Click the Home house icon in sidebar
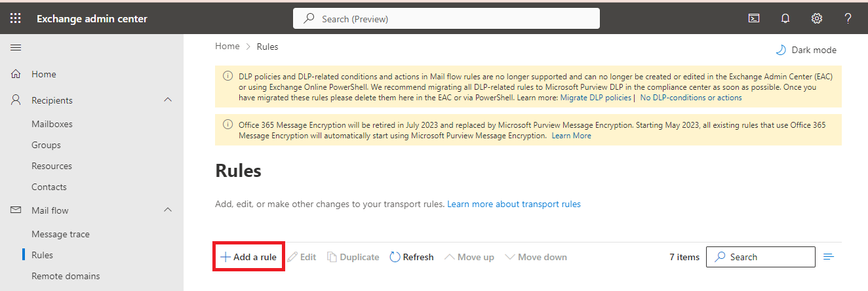 point(16,74)
